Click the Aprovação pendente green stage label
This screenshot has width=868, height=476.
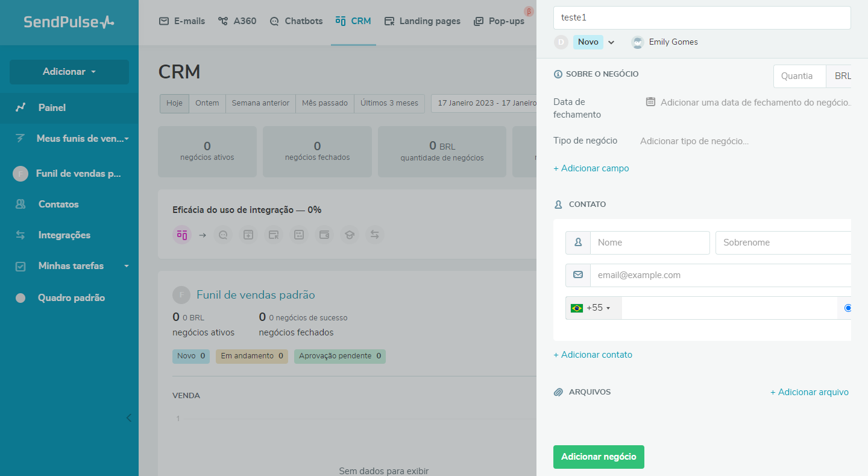click(339, 356)
